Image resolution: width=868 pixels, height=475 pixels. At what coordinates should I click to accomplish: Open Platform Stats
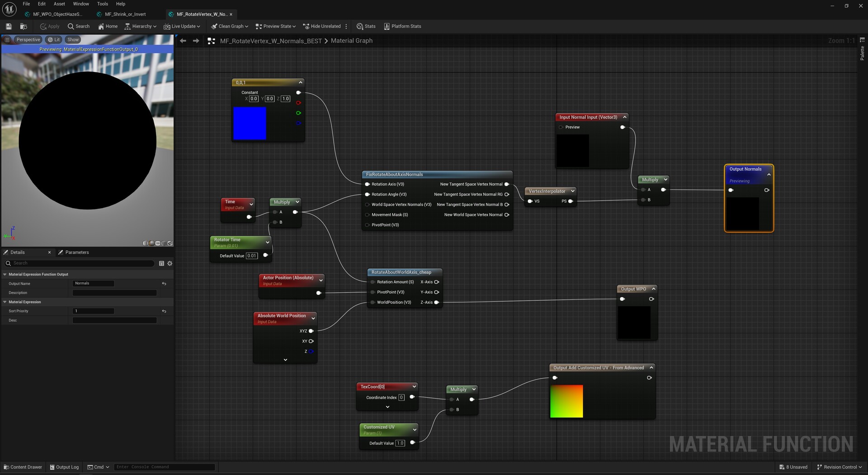[x=402, y=26]
